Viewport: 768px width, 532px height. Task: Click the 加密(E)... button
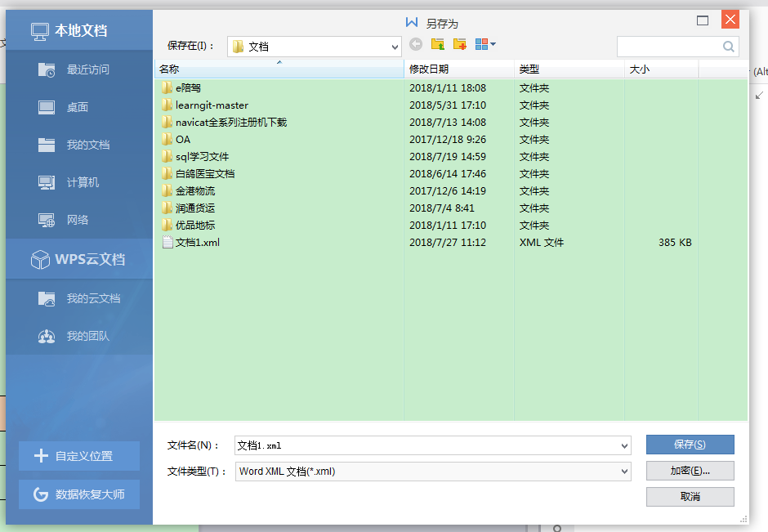(x=690, y=471)
